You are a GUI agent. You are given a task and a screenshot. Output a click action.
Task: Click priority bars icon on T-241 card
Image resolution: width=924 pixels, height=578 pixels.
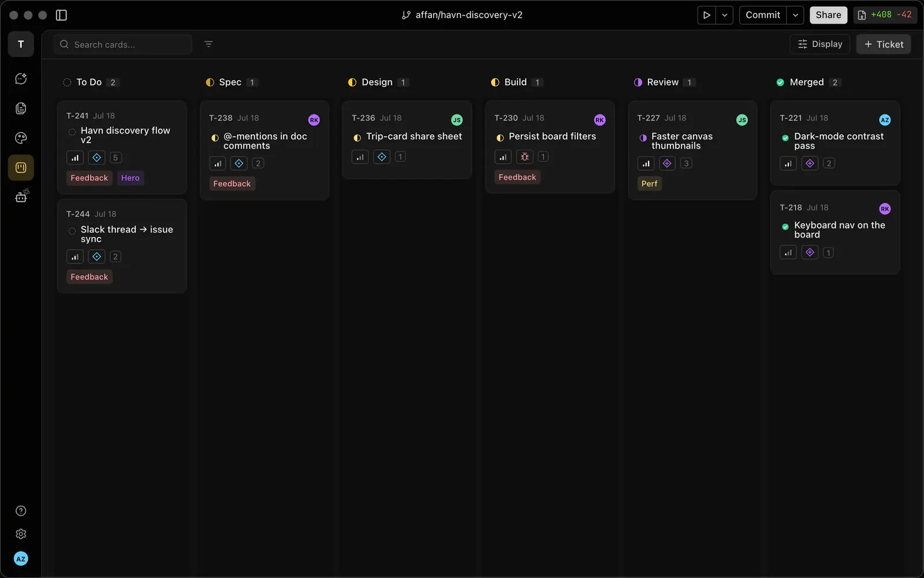[x=75, y=158]
